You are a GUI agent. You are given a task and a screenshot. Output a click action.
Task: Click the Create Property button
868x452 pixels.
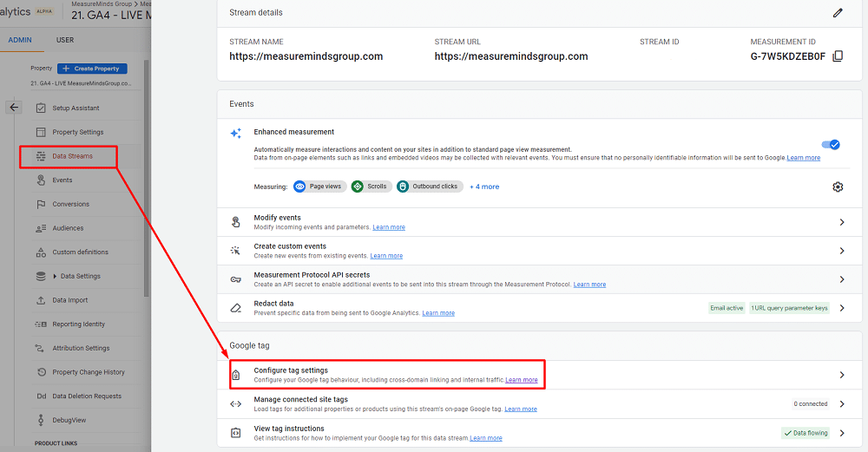pos(93,69)
